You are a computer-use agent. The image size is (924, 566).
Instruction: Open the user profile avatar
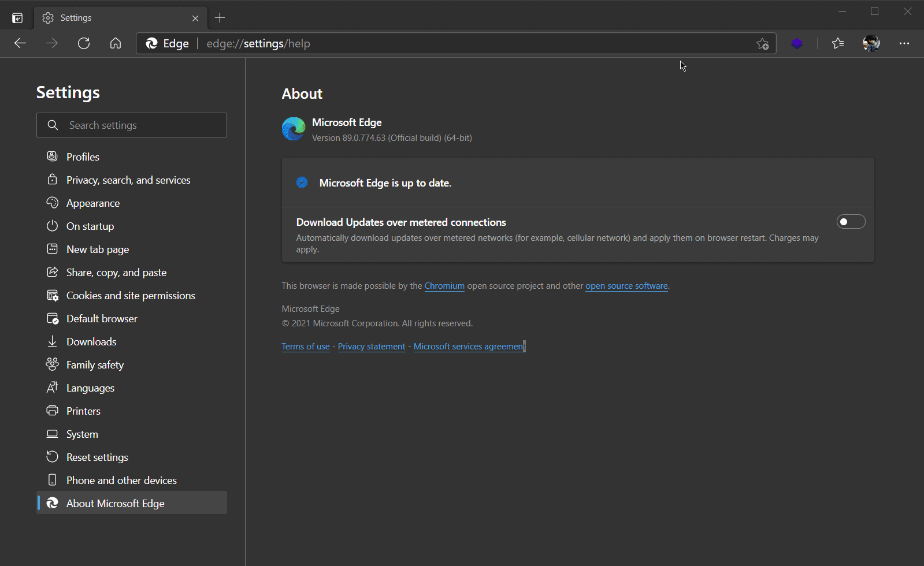[871, 43]
